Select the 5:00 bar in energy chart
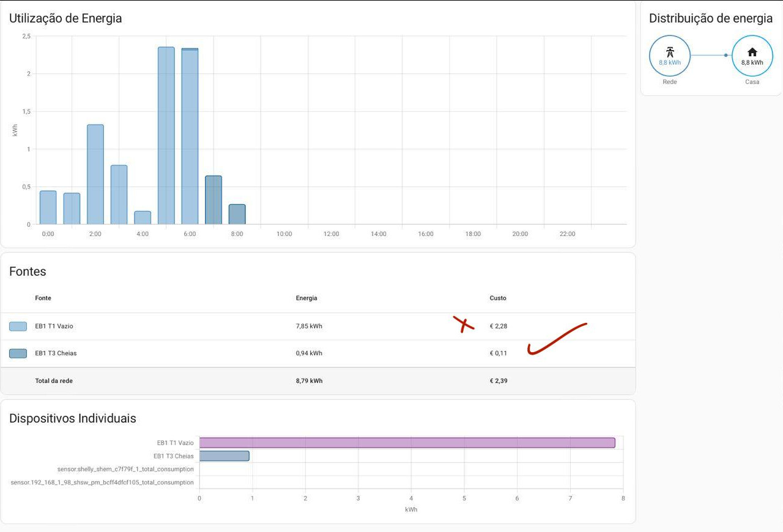Screen dimensions: 783x532 point(166,136)
